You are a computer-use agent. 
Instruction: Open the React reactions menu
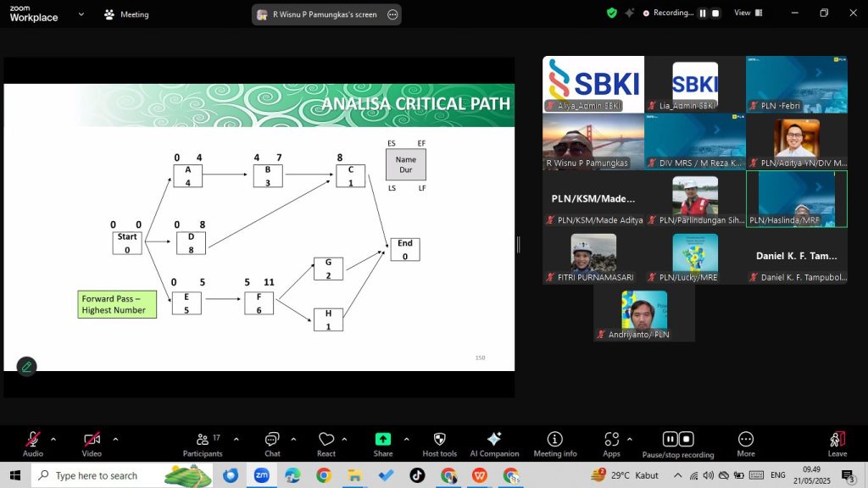click(x=326, y=444)
